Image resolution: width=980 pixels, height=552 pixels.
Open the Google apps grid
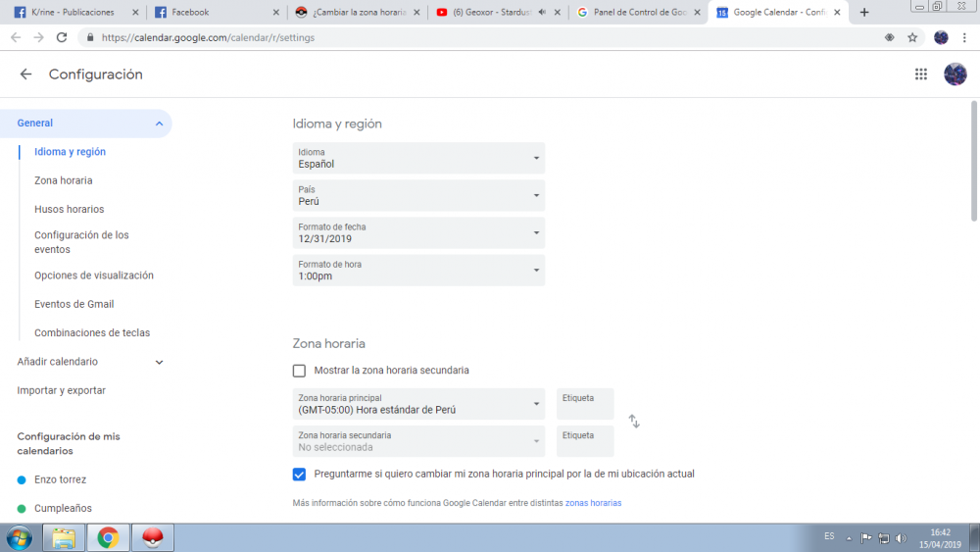tap(921, 75)
